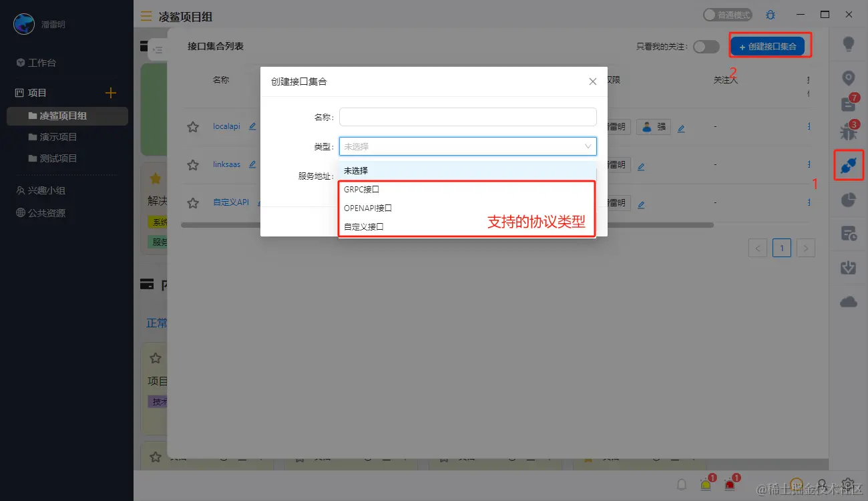Open the settings gear in status bar

coord(848,484)
